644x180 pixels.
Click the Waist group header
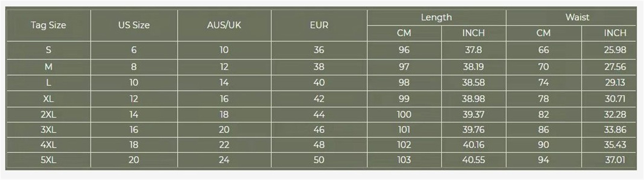577,17
